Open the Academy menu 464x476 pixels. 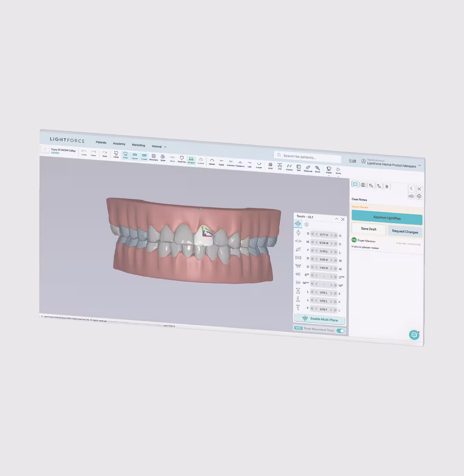point(119,144)
